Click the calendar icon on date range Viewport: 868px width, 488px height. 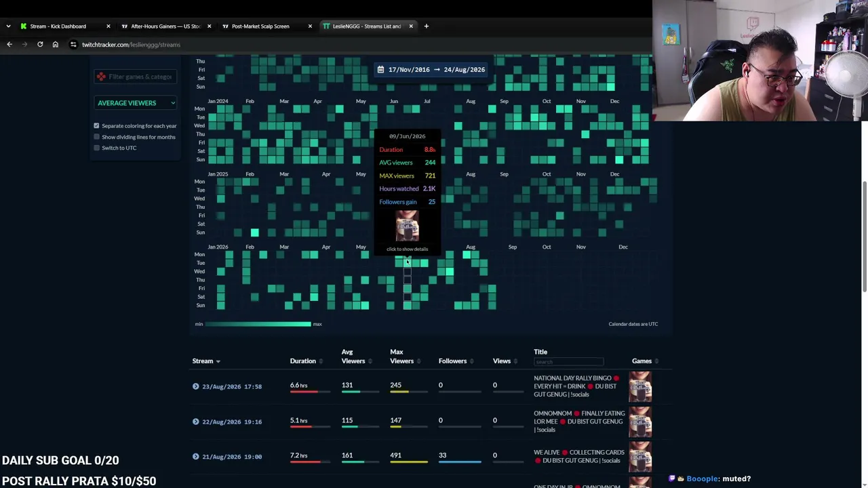tap(381, 70)
